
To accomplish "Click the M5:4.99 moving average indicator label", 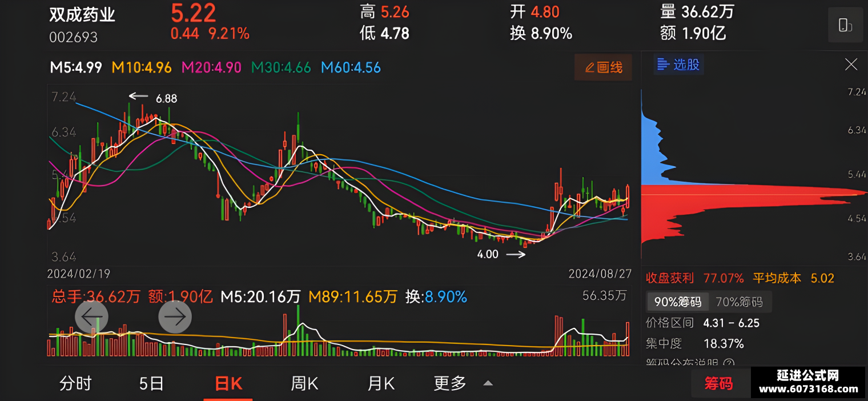I will coord(76,67).
